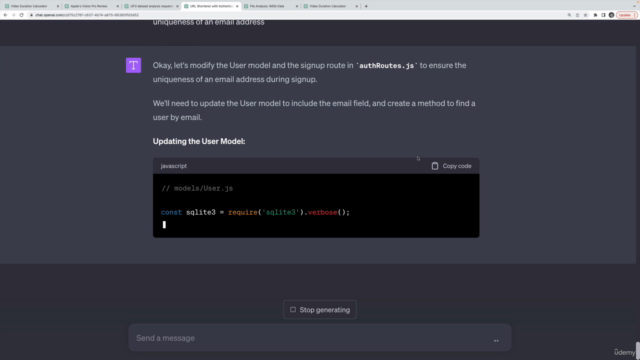Go forward in browser history
Image resolution: width=640 pixels, height=360 pixels.
coord(13,15)
